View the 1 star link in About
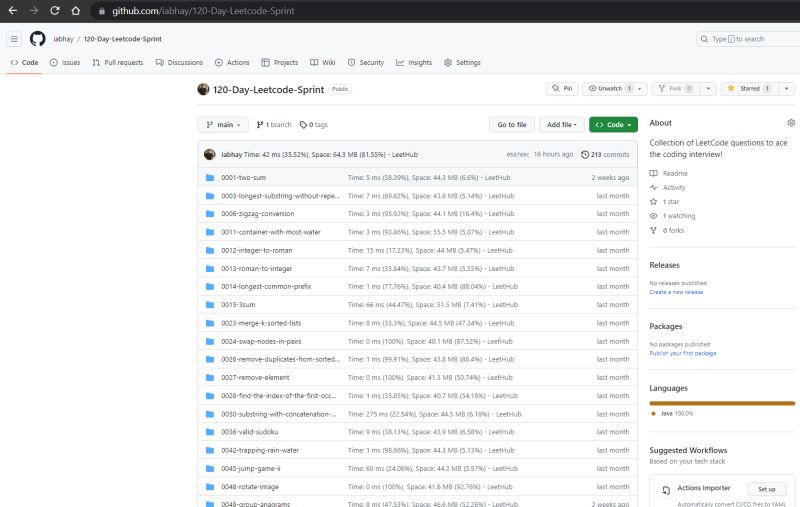This screenshot has height=507, width=800. click(x=664, y=201)
